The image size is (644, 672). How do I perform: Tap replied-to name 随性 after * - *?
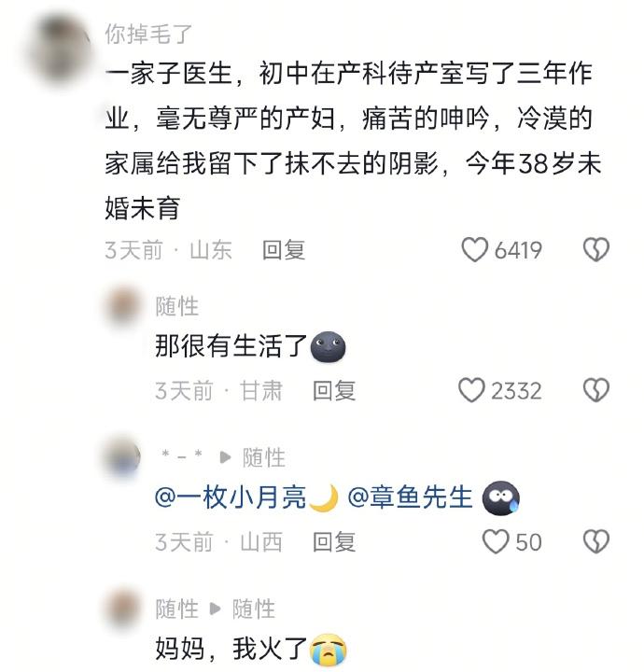click(264, 457)
